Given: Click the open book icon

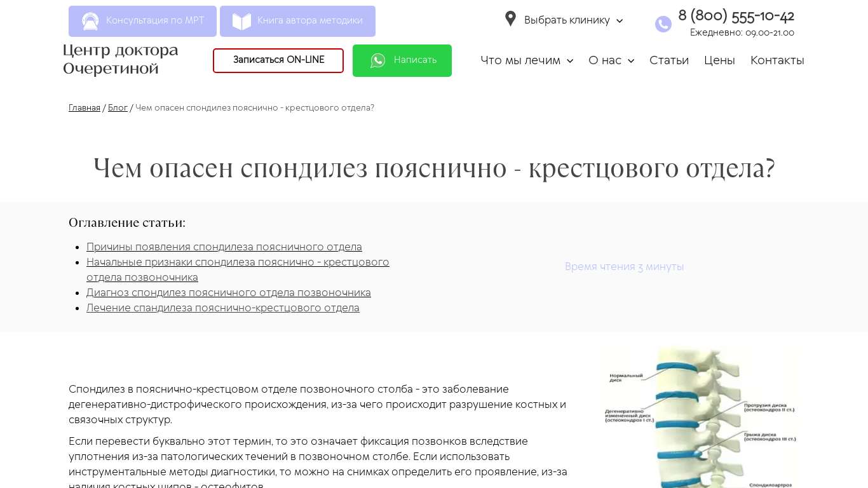Looking at the screenshot, I should point(241,21).
